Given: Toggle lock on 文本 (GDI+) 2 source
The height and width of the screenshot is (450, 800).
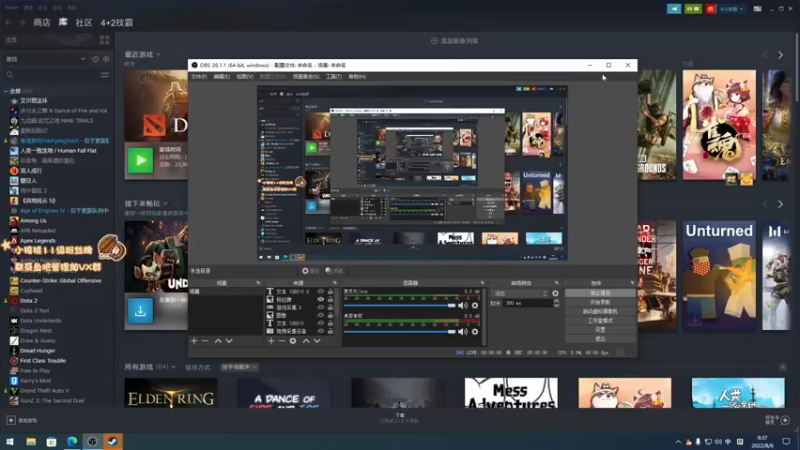Looking at the screenshot, I should point(330,292).
